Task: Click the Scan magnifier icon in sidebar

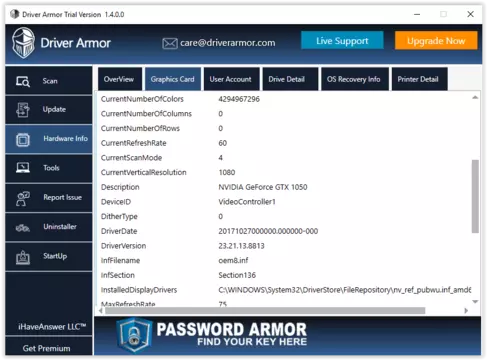Action: click(23, 81)
